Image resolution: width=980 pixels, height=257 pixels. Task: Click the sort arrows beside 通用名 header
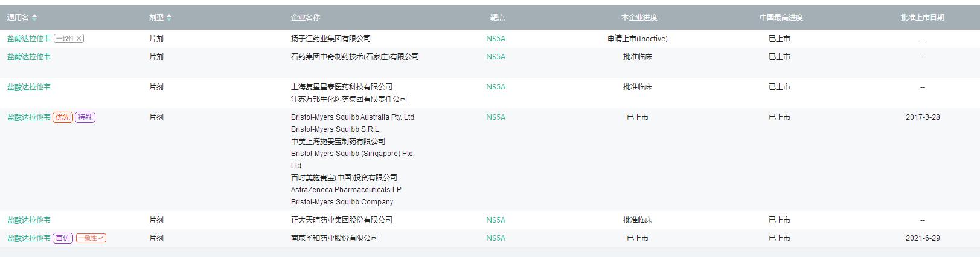pos(34,18)
